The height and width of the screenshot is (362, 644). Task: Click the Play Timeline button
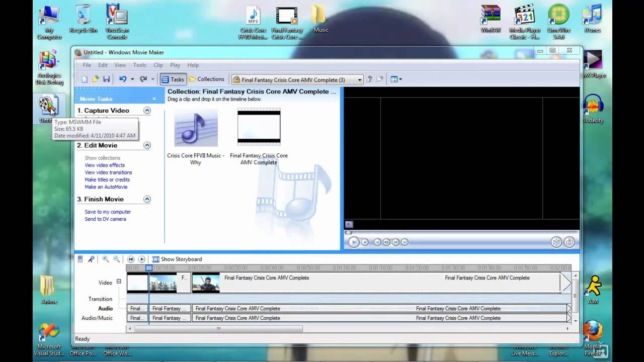click(142, 259)
